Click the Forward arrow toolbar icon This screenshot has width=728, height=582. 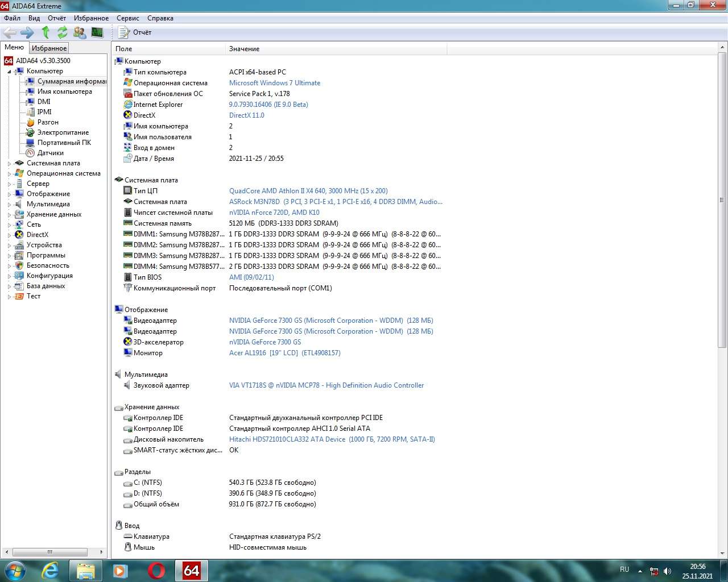(x=27, y=32)
